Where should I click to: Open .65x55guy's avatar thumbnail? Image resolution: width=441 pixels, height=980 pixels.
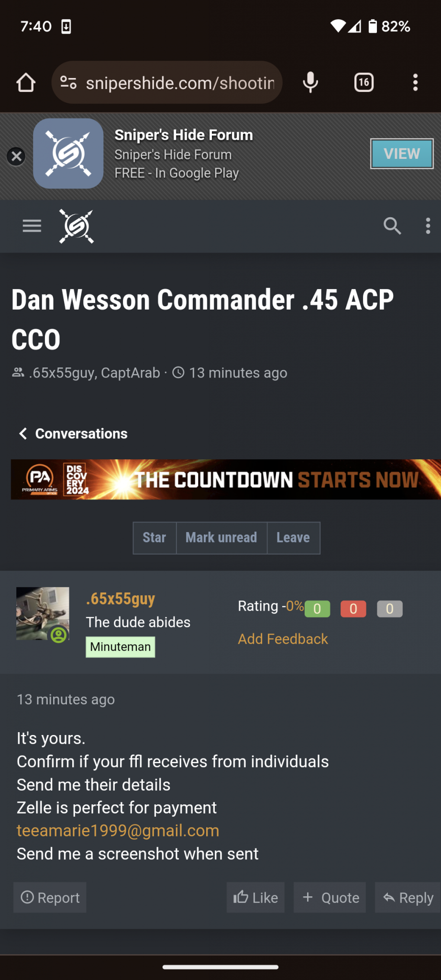pos(43,613)
